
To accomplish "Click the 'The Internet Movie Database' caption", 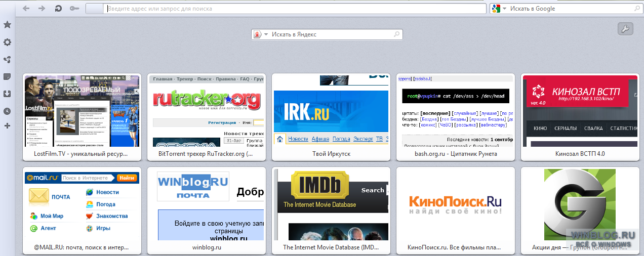I will pos(331,248).
